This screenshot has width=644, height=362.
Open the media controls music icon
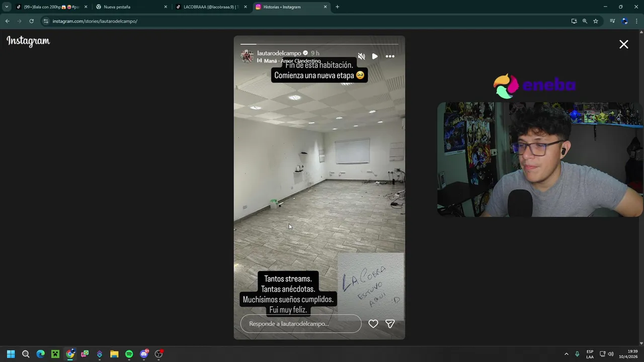(x=612, y=21)
